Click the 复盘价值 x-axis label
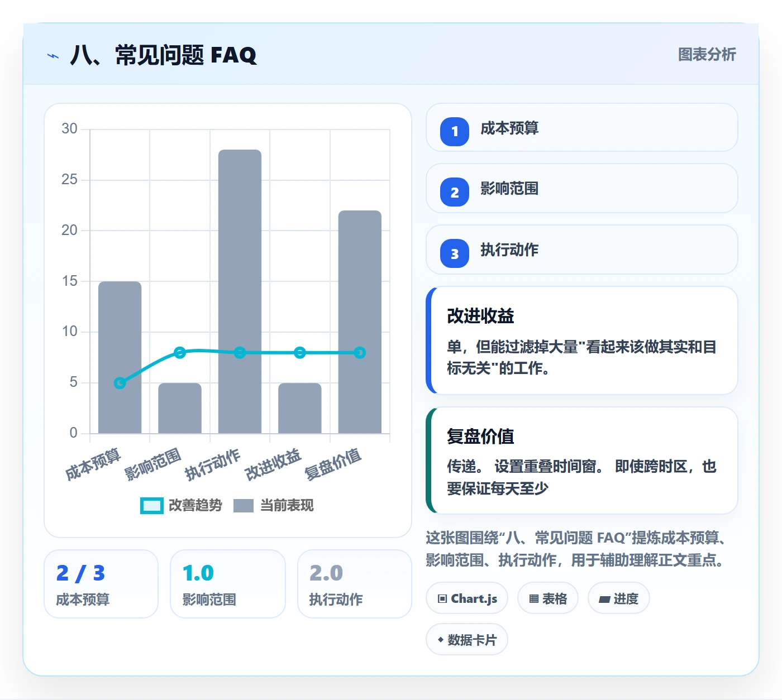This screenshot has height=700, width=782. point(333,464)
